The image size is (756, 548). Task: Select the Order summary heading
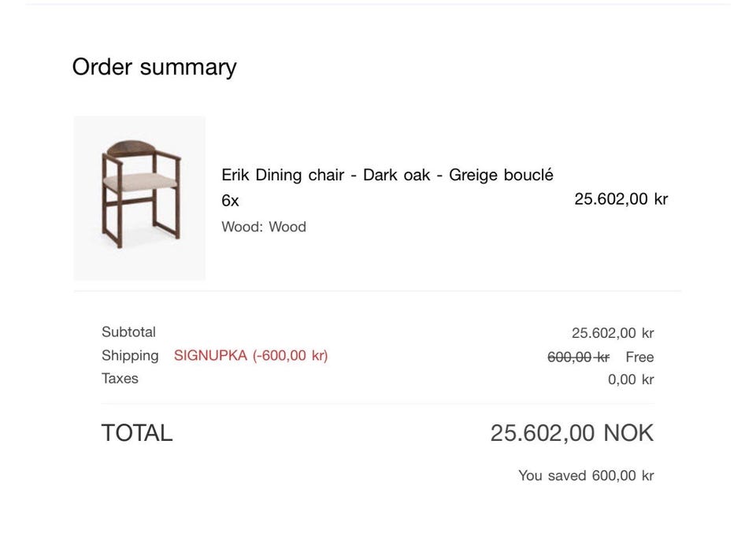154,67
